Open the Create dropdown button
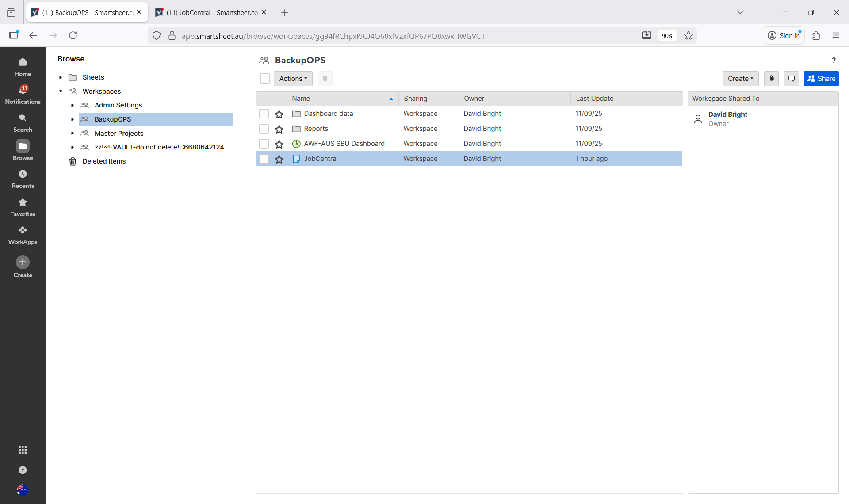 (740, 79)
